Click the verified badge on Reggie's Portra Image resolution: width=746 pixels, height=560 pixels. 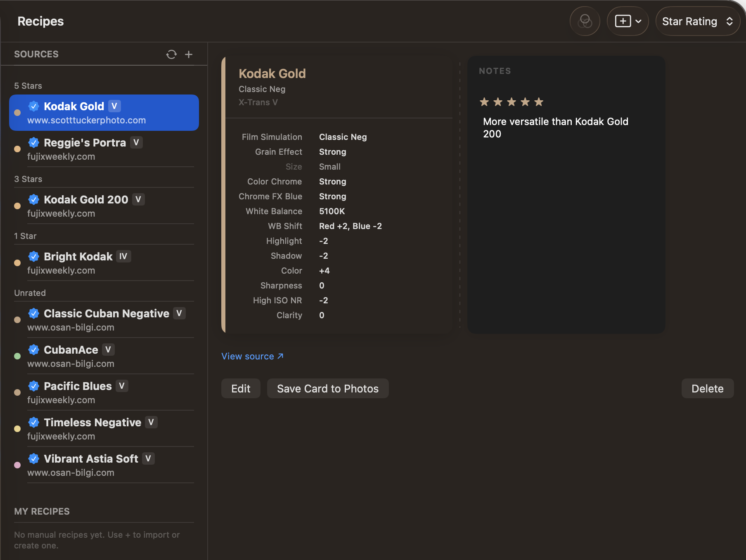click(x=34, y=143)
